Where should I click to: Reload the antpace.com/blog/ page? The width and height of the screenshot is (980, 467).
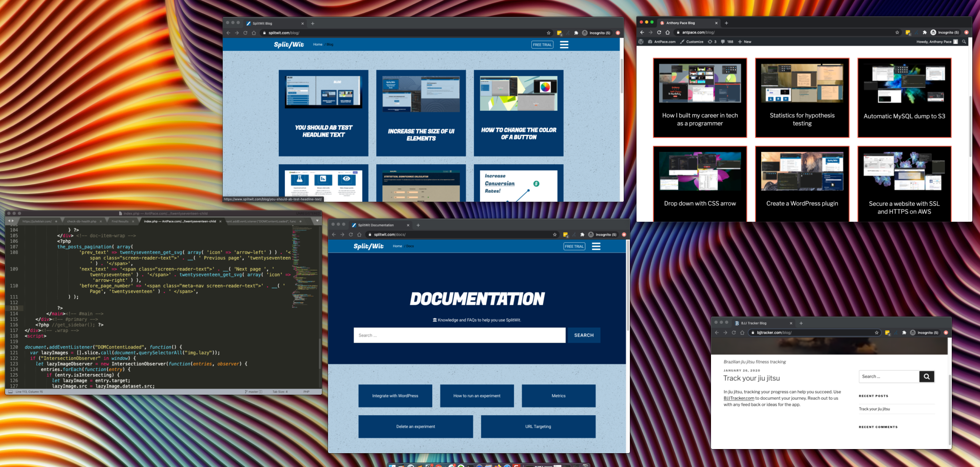(x=659, y=32)
